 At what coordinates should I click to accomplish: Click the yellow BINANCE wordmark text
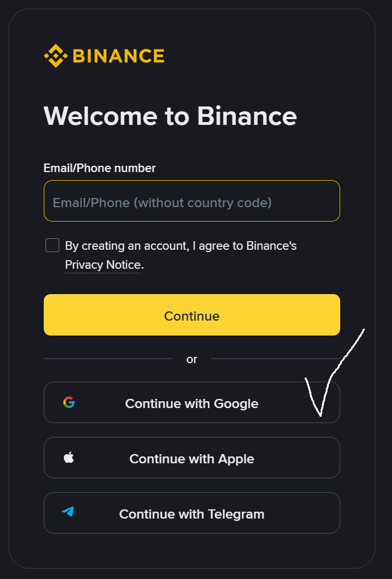[x=119, y=56]
